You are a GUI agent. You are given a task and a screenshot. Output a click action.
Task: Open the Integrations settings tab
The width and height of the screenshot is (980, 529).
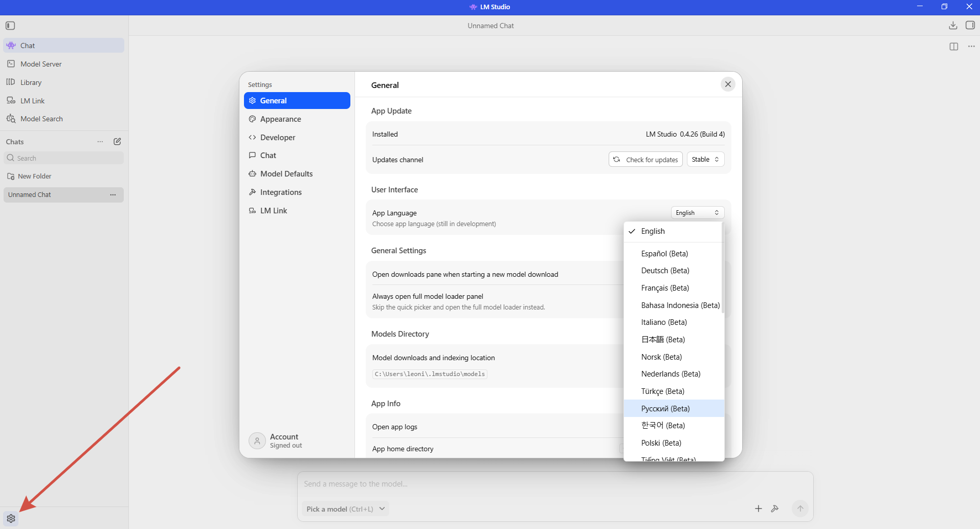[x=297, y=192]
